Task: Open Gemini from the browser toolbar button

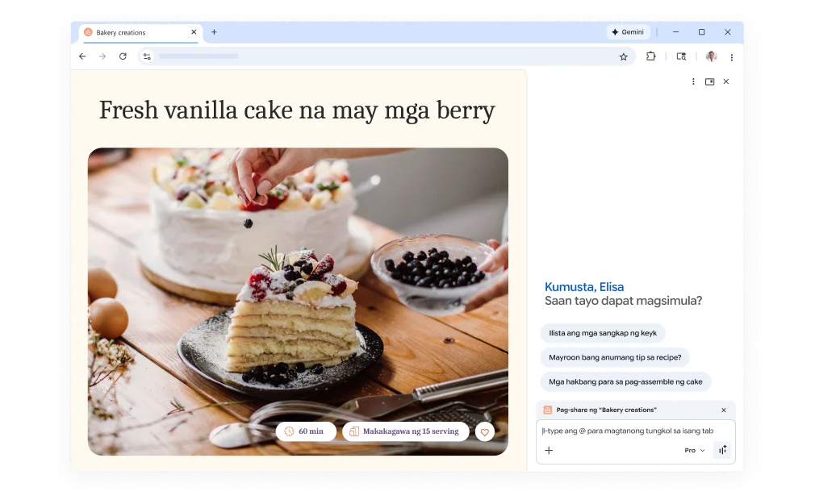Action: pos(628,32)
